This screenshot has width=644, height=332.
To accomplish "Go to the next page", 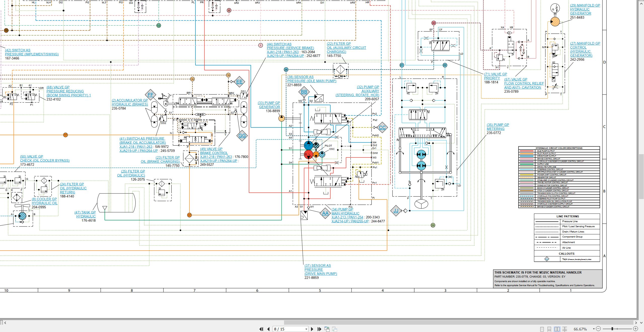I will point(312,329).
